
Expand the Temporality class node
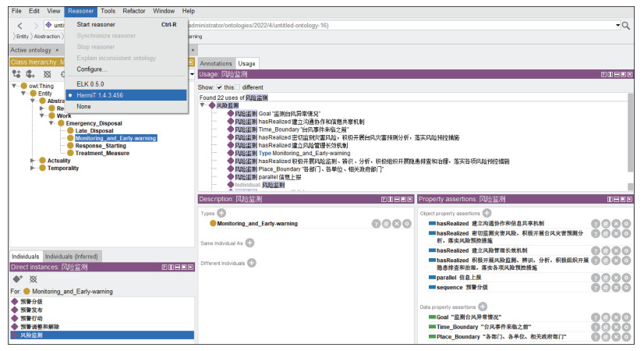coord(33,168)
